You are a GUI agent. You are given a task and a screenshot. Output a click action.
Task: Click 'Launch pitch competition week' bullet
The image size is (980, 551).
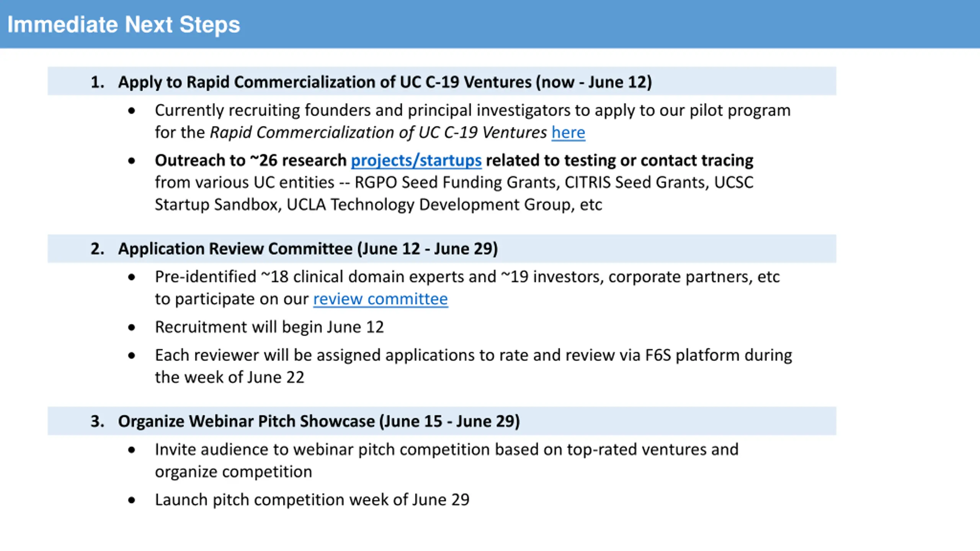[312, 500]
